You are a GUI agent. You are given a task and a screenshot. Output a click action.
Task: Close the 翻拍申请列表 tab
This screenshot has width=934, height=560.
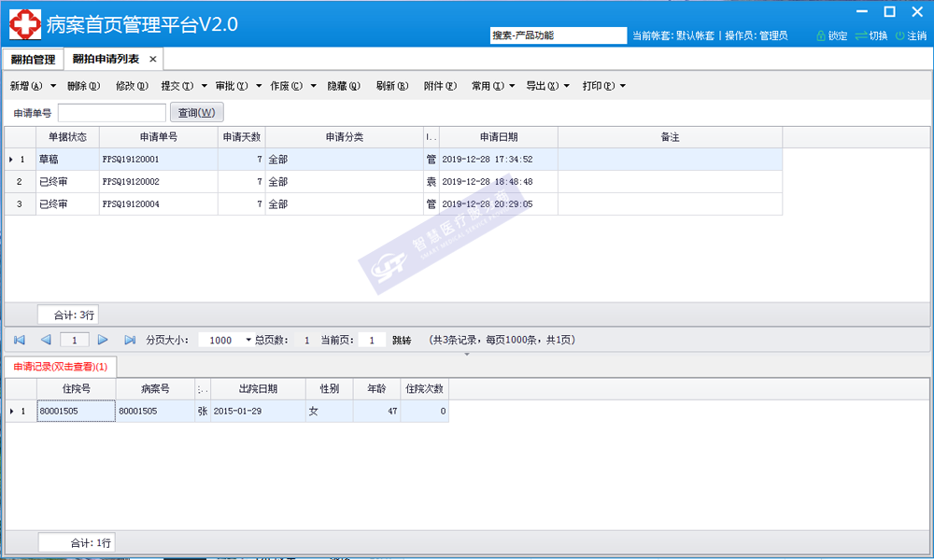tap(153, 59)
